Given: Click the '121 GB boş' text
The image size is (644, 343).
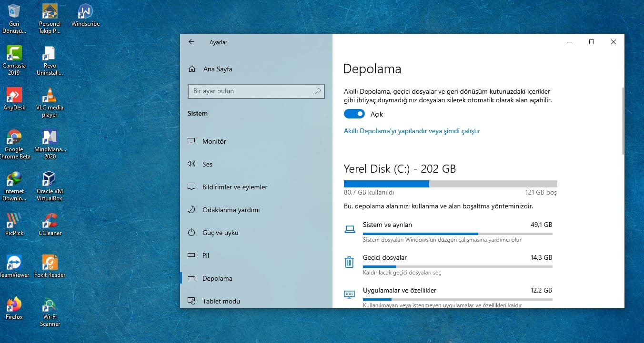Looking at the screenshot, I should coord(541,193).
